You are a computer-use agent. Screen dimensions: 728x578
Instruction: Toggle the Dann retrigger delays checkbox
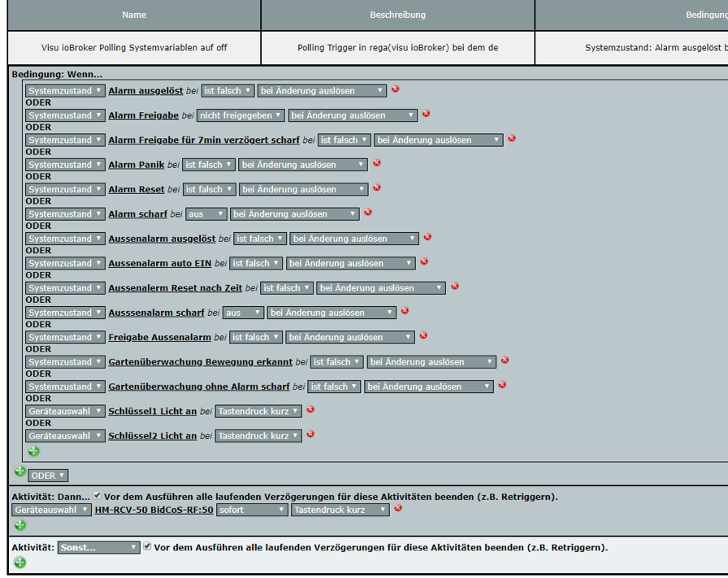(x=97, y=495)
